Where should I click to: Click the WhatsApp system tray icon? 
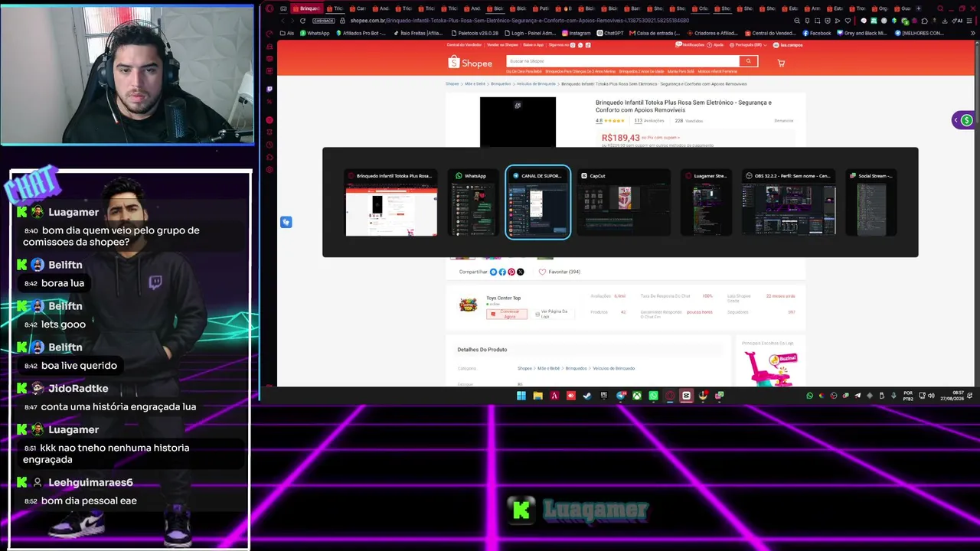click(x=810, y=396)
